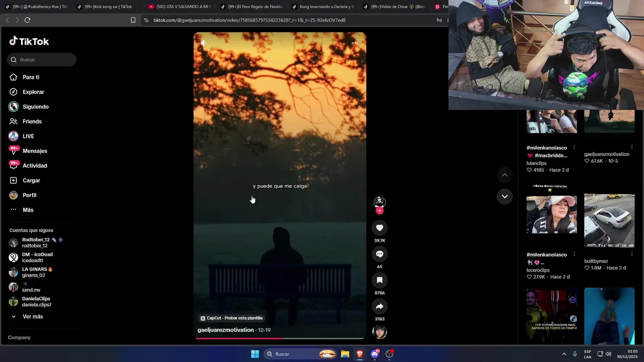This screenshot has height=362, width=644.
Task: Click the Buscar search field in TikTok
Action: click(x=42, y=60)
